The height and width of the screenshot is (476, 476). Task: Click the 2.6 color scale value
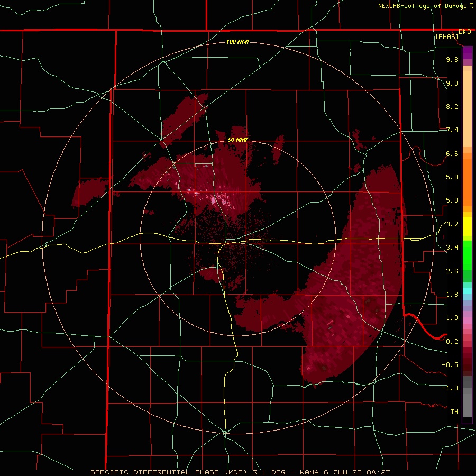[x=452, y=271]
